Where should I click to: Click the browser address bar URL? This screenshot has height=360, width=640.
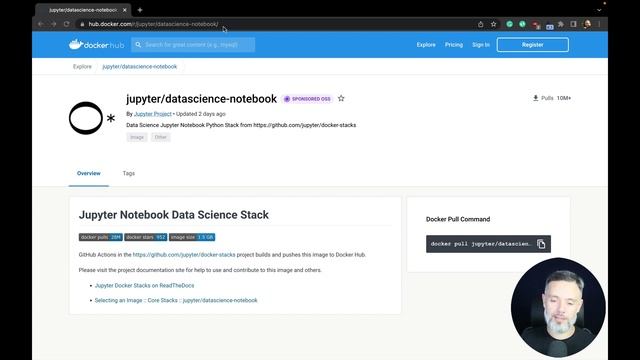(x=153, y=24)
